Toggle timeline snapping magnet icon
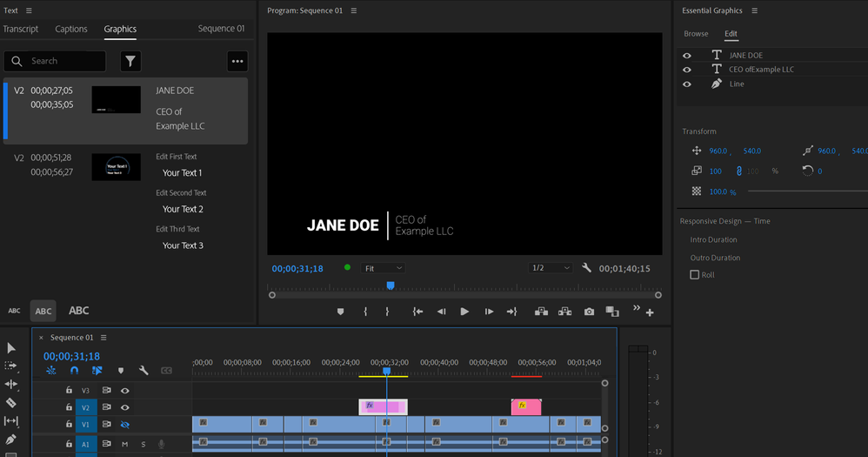 (x=74, y=371)
